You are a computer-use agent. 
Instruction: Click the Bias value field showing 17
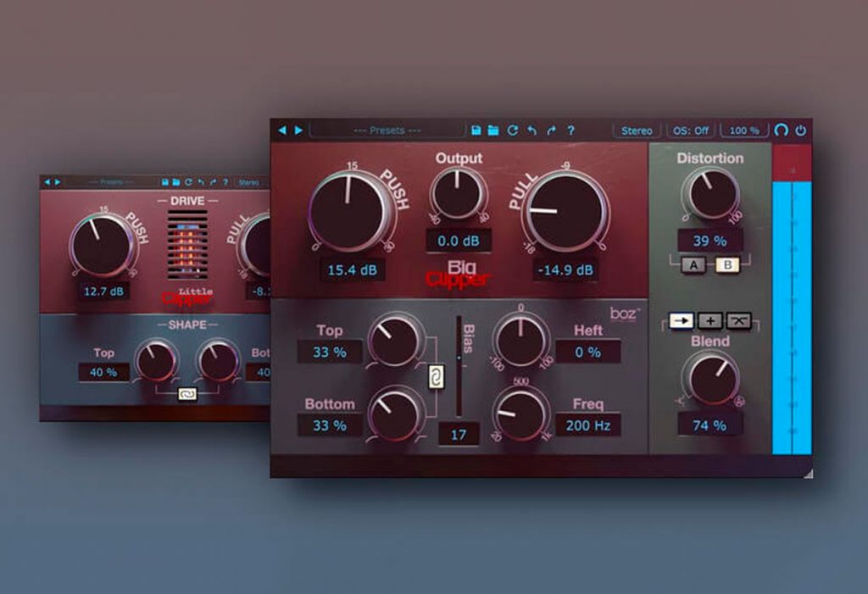(459, 435)
